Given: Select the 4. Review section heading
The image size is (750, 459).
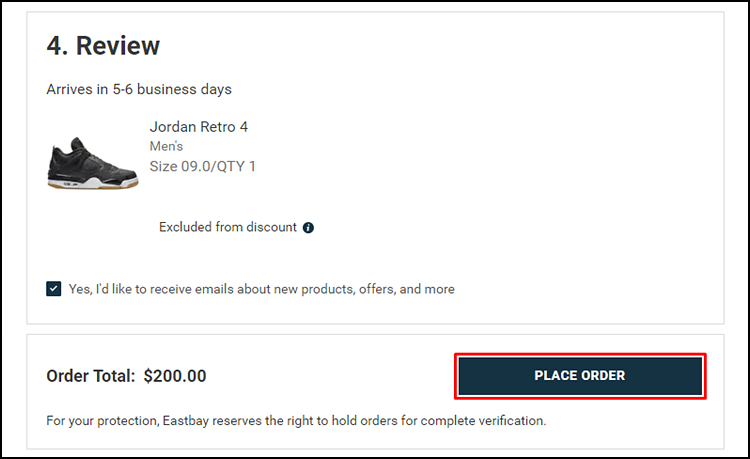Looking at the screenshot, I should 103,46.
